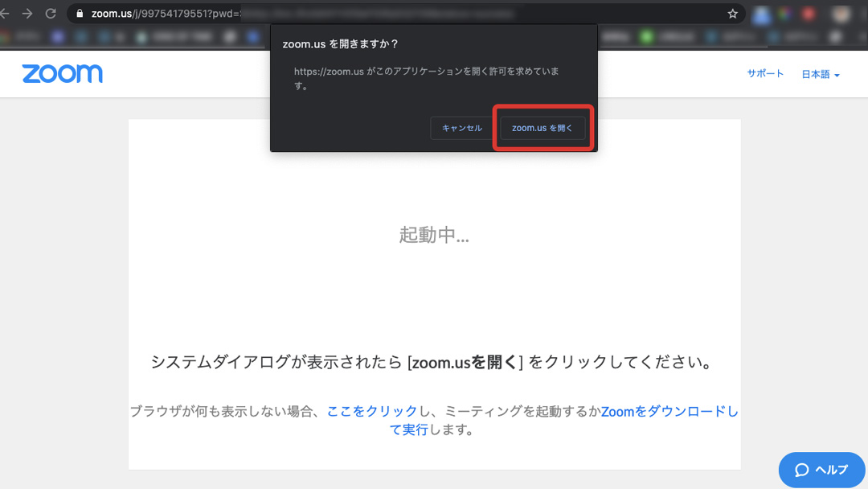Screen dimensions: 868x489
Task: Click the キャンセル button in dialog
Action: (461, 128)
